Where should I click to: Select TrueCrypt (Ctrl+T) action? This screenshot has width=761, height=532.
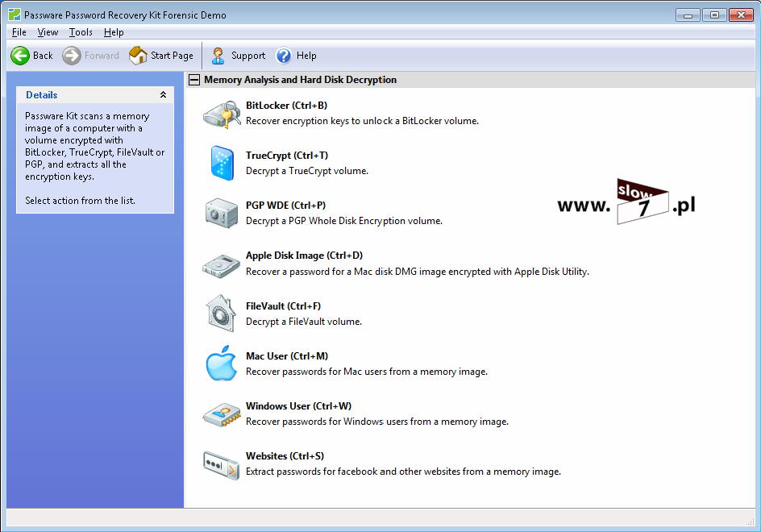coord(287,156)
